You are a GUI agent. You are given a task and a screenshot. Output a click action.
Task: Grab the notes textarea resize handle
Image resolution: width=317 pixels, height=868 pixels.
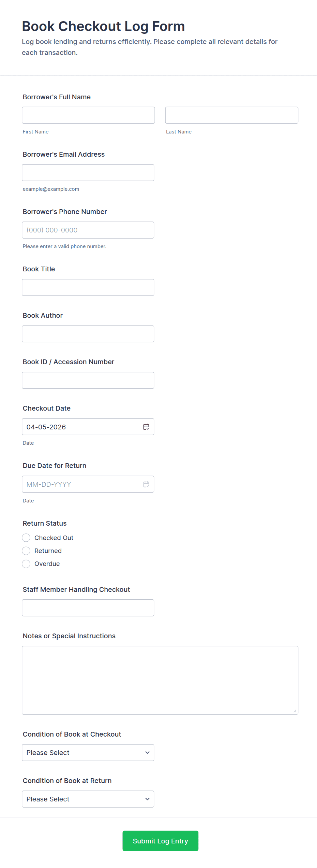(295, 711)
